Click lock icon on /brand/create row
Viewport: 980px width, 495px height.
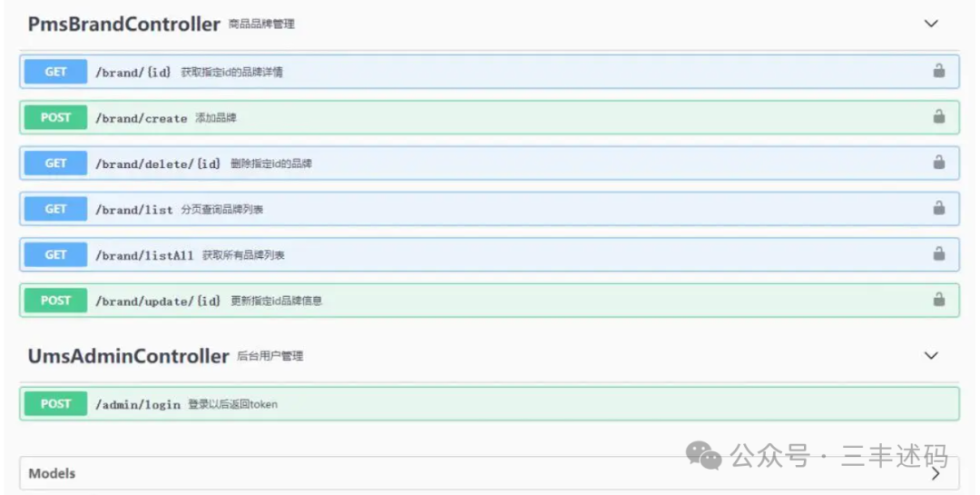pos(939,116)
